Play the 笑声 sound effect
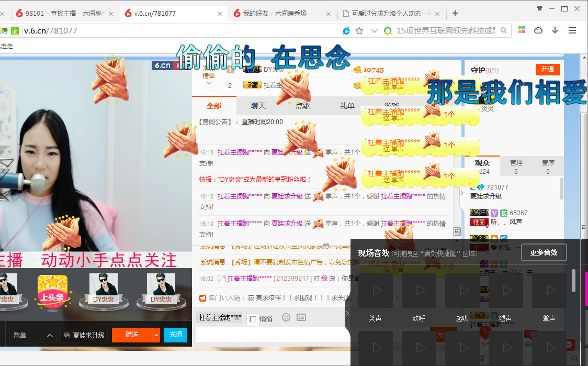 tap(376, 291)
